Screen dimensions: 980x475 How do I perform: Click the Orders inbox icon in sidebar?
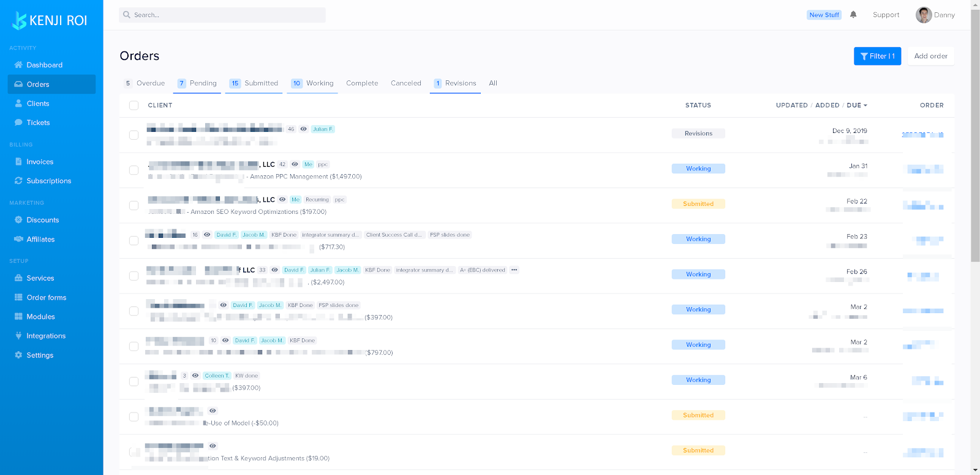pyautogui.click(x=18, y=85)
